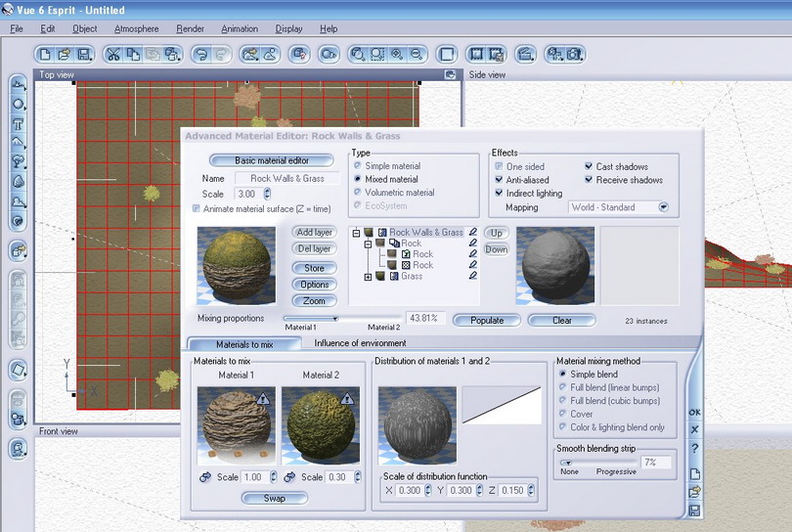Click the Swap materials button
Screen dimensions: 792x532
(x=275, y=498)
